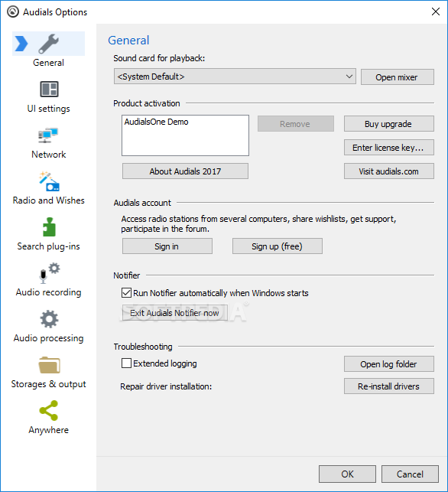Click the Sign in button
This screenshot has width=448, height=492.
click(x=167, y=246)
